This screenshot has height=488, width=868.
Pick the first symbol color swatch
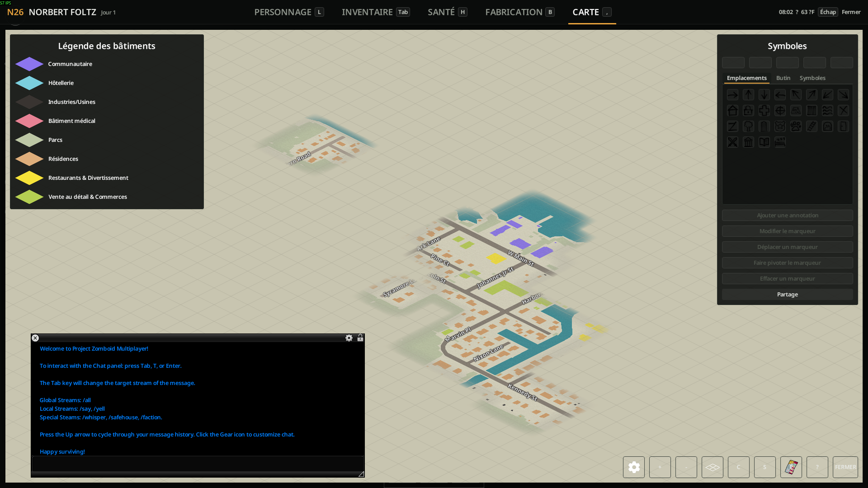[733, 62]
